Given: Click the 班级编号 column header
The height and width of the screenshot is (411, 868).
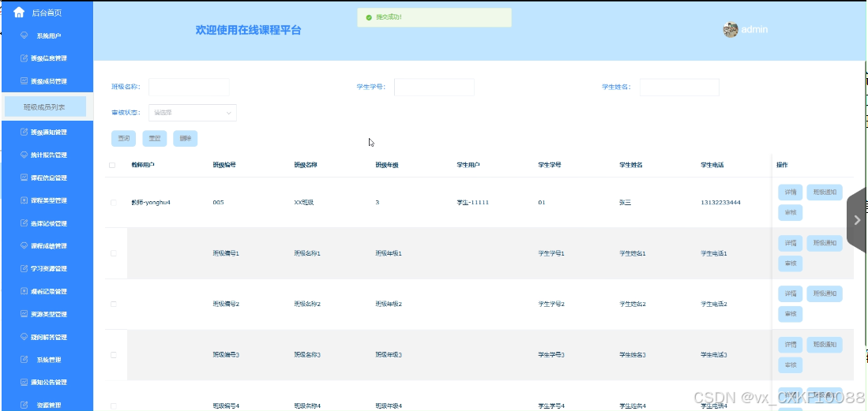Looking at the screenshot, I should [x=224, y=165].
